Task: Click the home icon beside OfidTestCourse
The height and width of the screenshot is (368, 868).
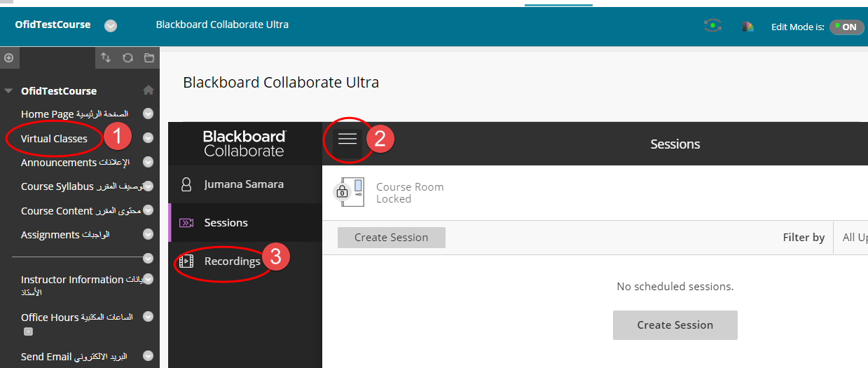Action: pyautogui.click(x=148, y=90)
